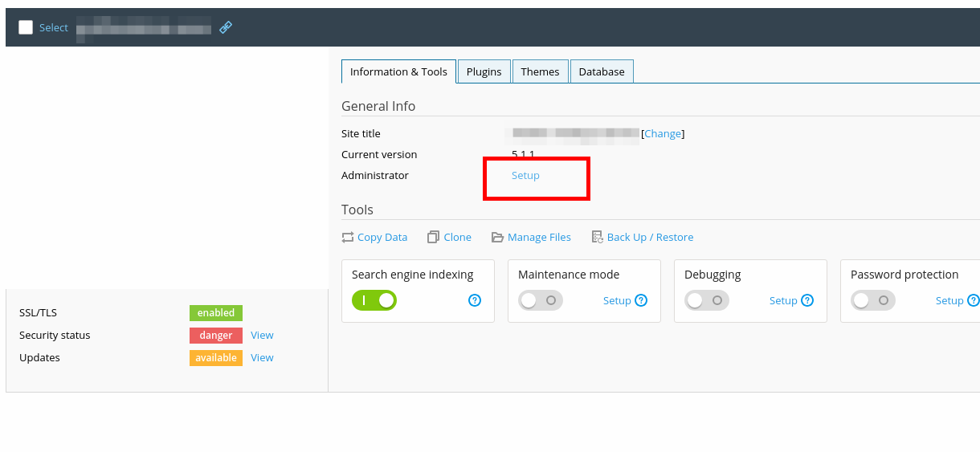The height and width of the screenshot is (452, 980).
Task: Click the Clone icon in Tools
Action: click(x=434, y=237)
